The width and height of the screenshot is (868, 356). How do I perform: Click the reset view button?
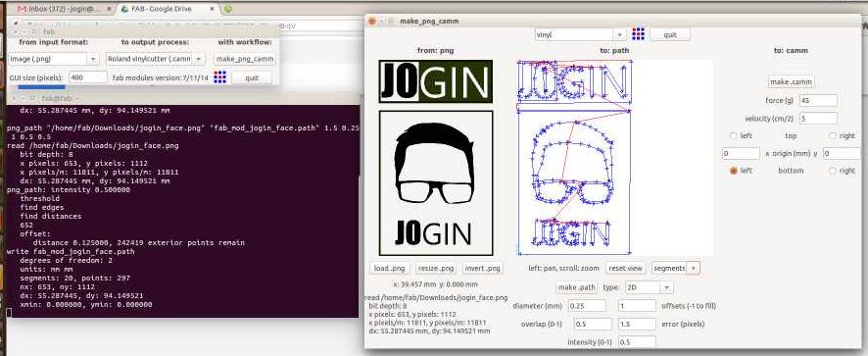point(626,268)
